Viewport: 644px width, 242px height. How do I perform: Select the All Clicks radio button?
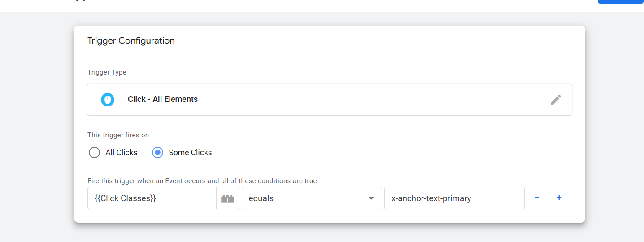94,153
